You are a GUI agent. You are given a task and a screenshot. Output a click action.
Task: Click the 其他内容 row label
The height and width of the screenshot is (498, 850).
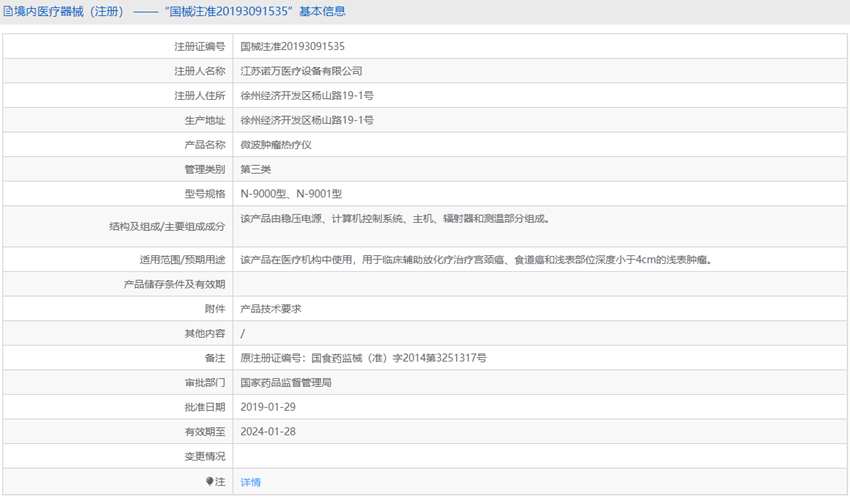pos(205,333)
